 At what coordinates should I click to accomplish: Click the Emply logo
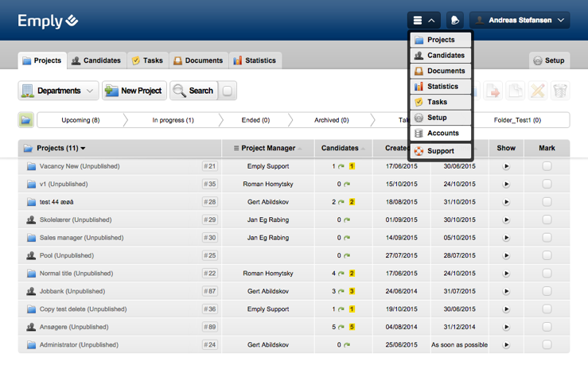click(x=48, y=21)
